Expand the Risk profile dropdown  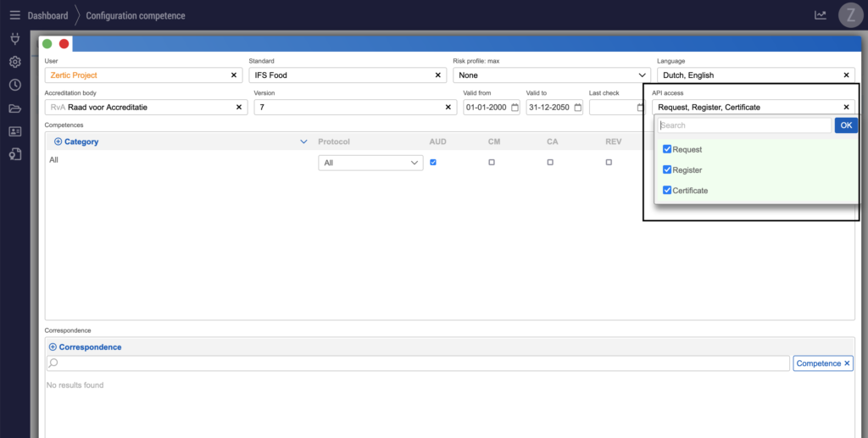[x=642, y=75]
